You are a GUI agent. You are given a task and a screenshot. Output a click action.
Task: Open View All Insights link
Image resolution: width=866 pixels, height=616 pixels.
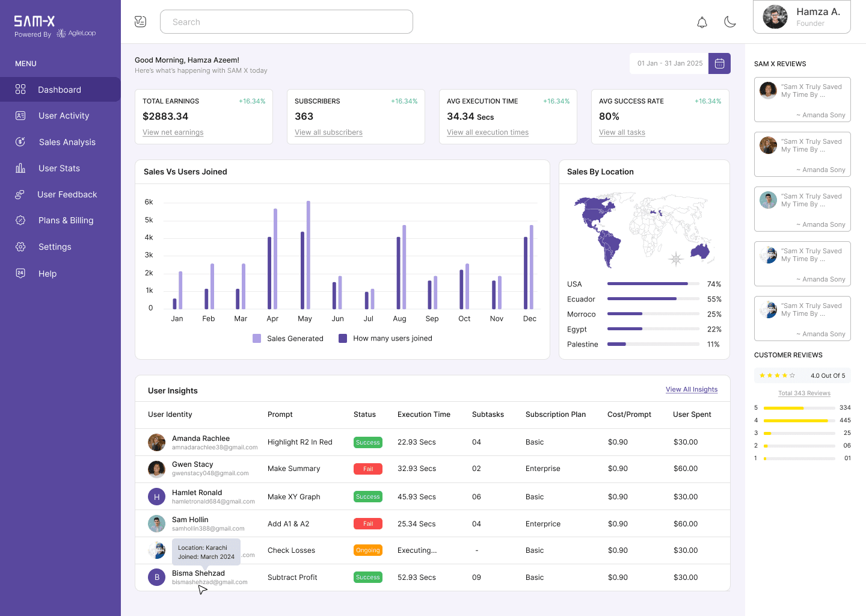pyautogui.click(x=692, y=389)
